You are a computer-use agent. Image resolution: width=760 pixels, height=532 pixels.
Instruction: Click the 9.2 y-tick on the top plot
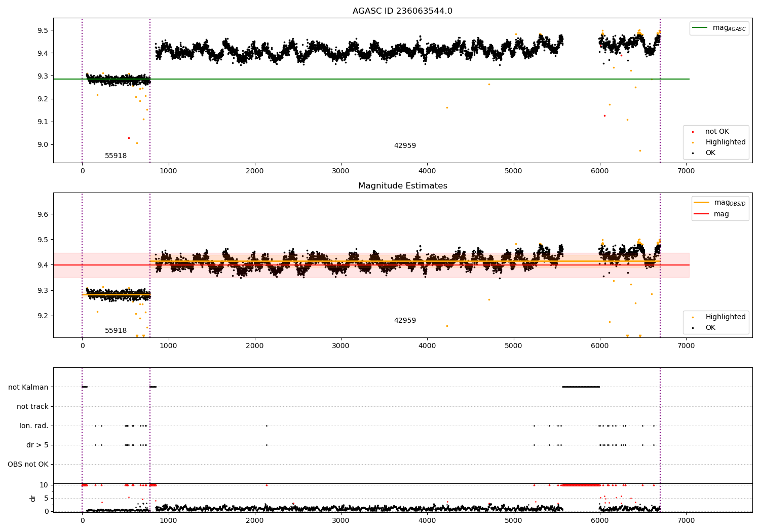tap(43, 99)
